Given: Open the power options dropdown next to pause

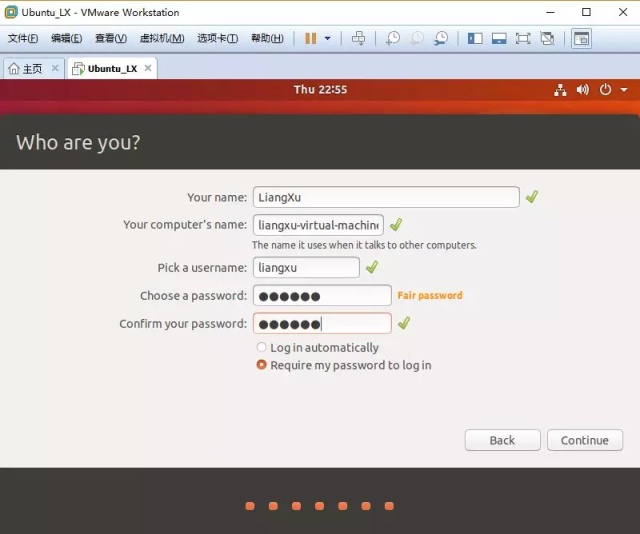Looking at the screenshot, I should (x=327, y=39).
